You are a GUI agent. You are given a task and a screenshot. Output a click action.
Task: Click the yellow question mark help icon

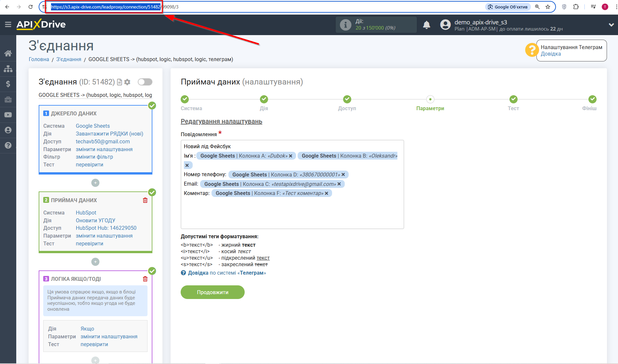(x=532, y=50)
